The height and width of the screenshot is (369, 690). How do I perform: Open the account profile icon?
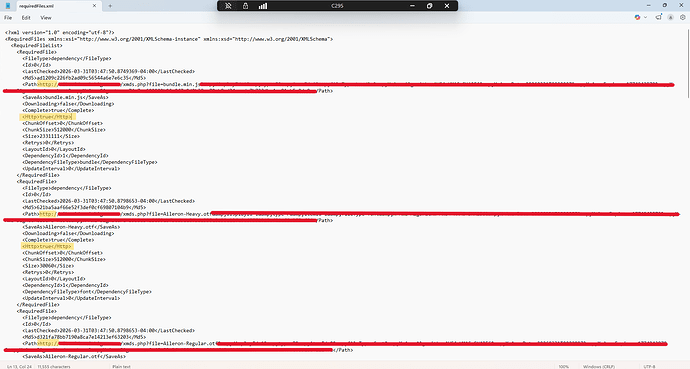click(671, 17)
